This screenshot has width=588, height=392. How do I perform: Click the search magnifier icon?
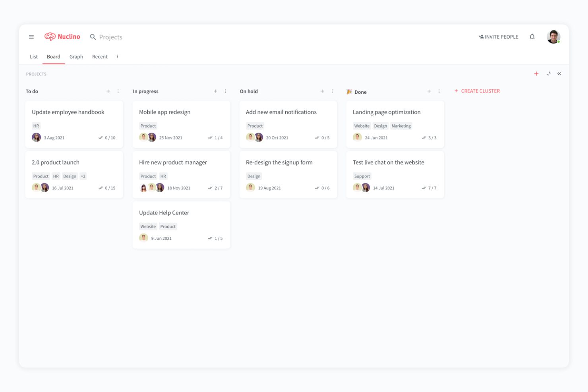[93, 37]
